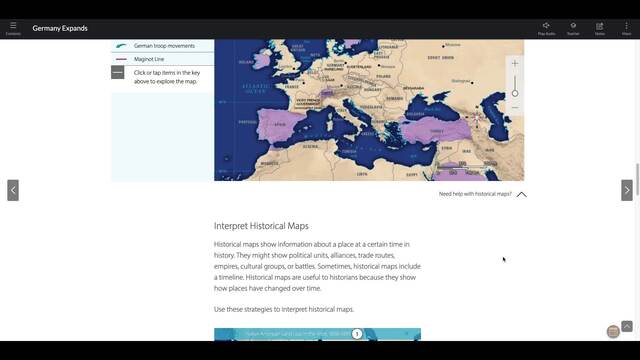Open the Contents hamburger menu
The image size is (640, 360).
pos(13,29)
